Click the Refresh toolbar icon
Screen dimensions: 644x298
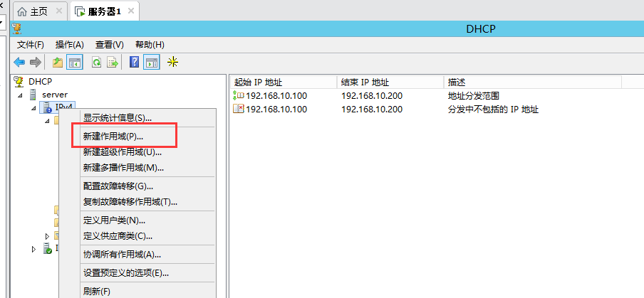pyautogui.click(x=96, y=63)
